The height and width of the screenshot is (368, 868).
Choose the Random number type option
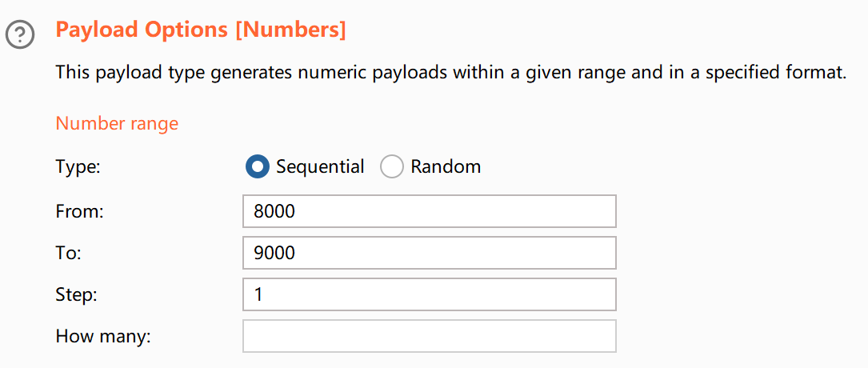coord(392,166)
